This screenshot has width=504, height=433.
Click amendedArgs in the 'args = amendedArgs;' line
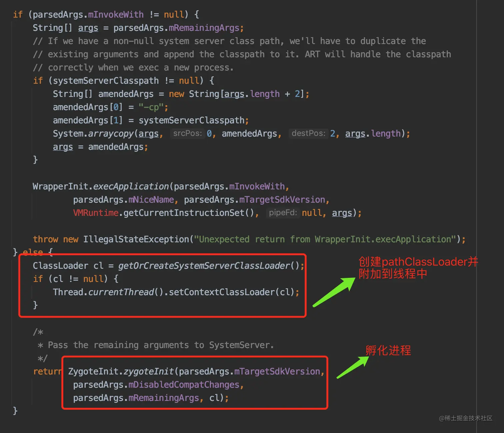tap(116, 147)
